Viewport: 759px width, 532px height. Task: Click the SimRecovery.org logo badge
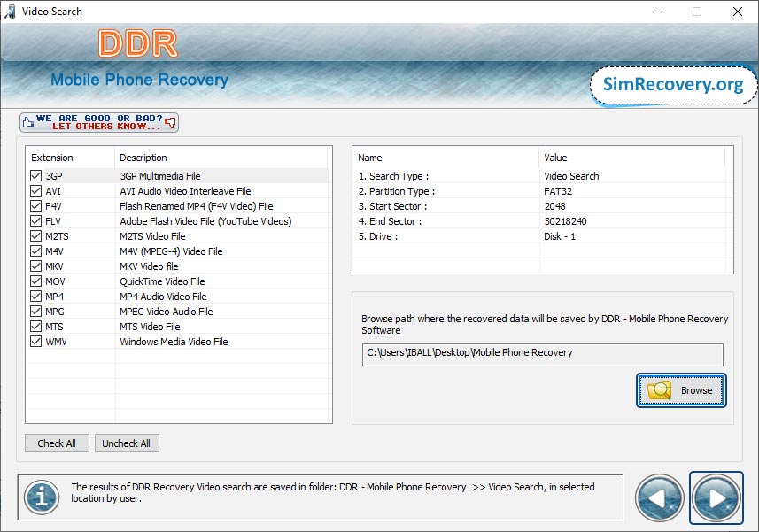tap(673, 85)
